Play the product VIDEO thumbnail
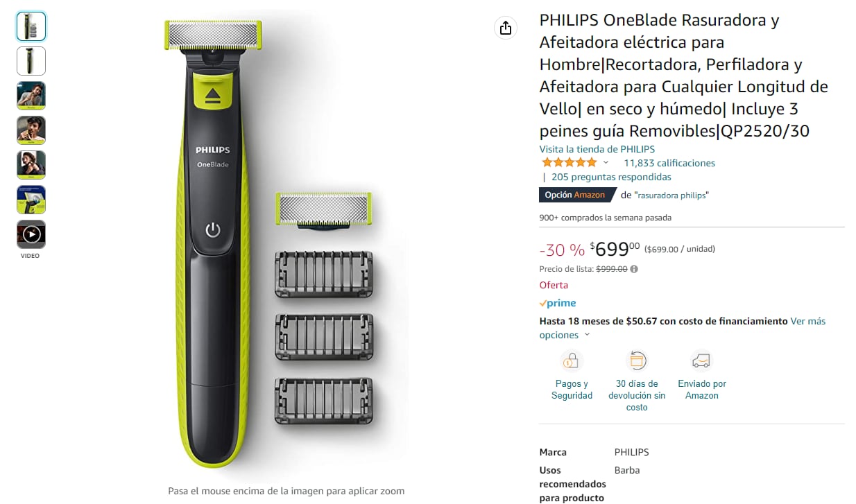Image resolution: width=856 pixels, height=504 pixels. pos(31,234)
